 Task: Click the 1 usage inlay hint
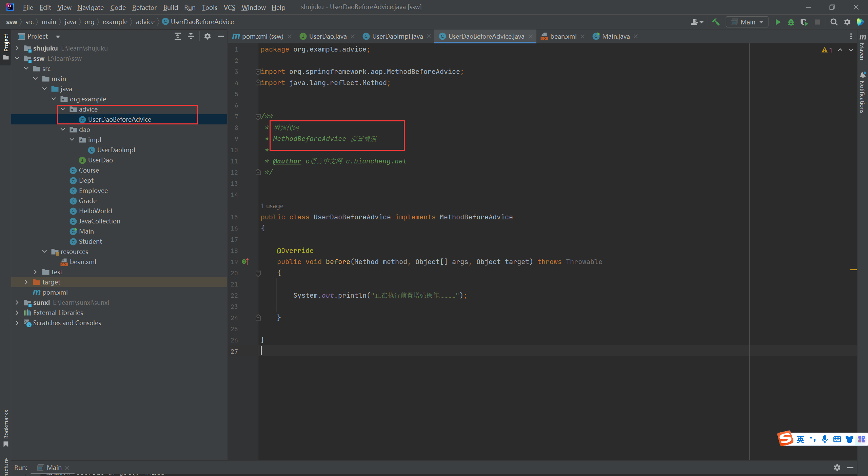[x=272, y=206]
